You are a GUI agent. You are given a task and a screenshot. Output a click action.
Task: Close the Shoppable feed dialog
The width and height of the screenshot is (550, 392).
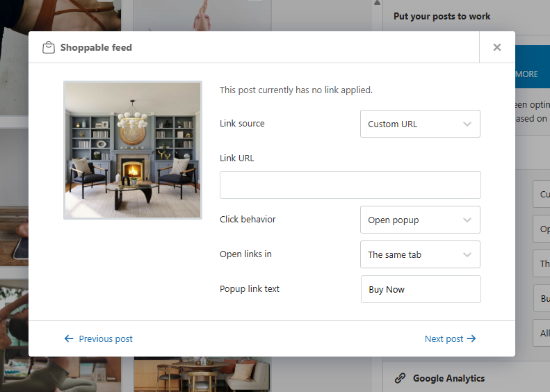[x=496, y=47]
